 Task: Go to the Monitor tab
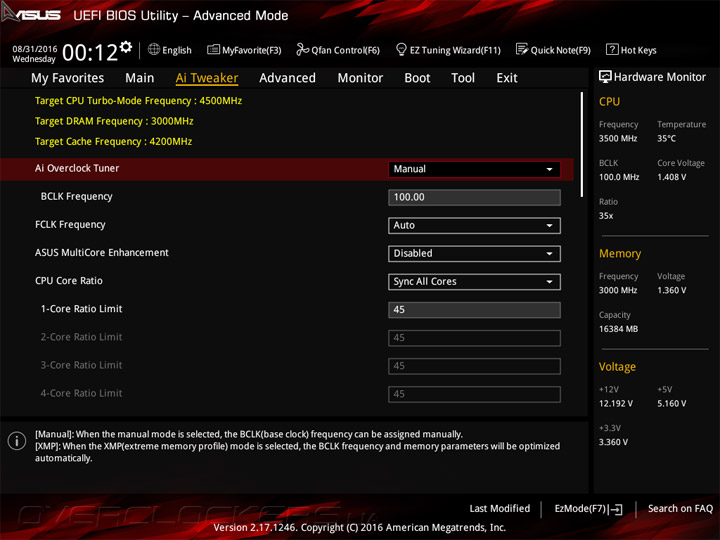[x=360, y=78]
